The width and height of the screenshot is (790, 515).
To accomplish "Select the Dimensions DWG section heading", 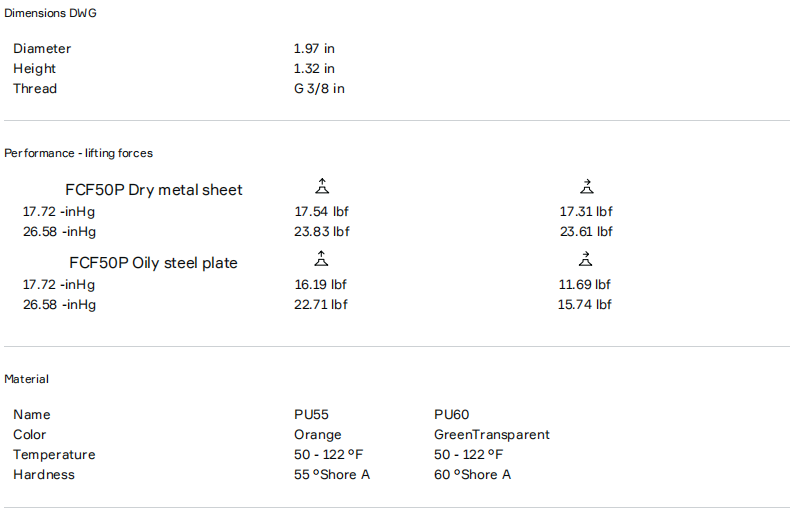I will (51, 13).
